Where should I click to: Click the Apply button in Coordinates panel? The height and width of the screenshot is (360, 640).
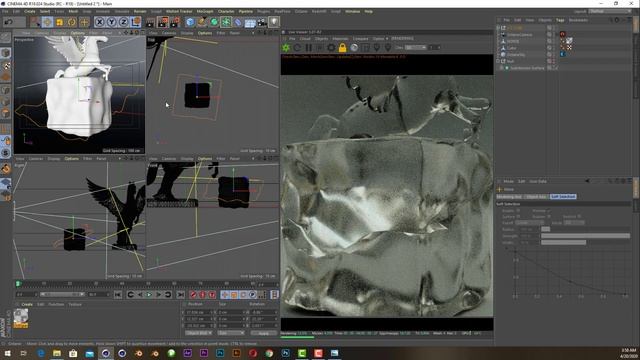(x=264, y=333)
